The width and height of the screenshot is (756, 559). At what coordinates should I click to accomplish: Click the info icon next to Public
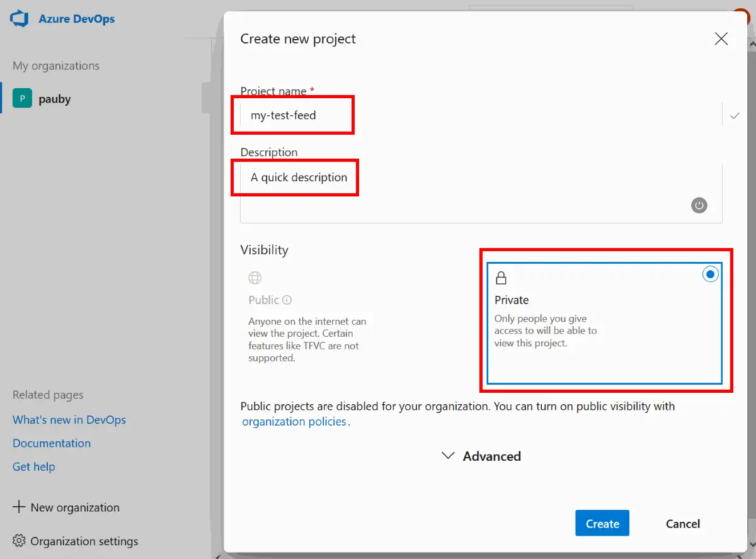(287, 300)
